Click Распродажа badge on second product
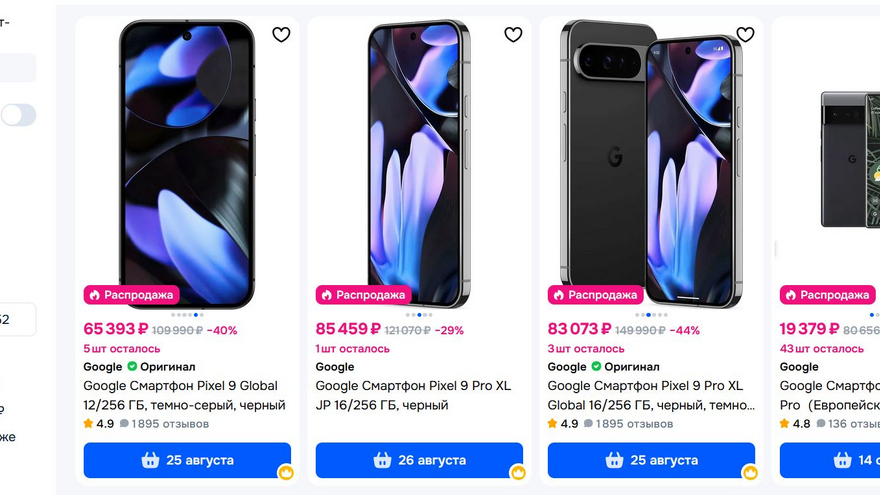This screenshot has width=880, height=495. tap(364, 295)
